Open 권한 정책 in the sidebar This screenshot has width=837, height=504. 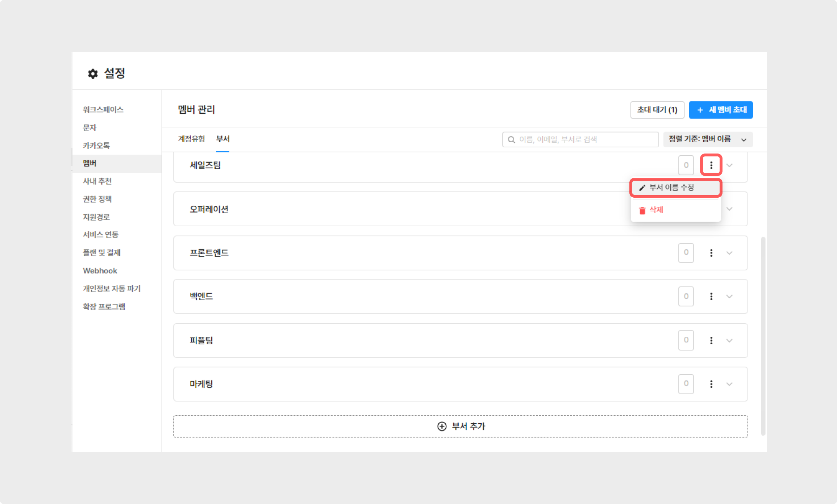tap(97, 199)
